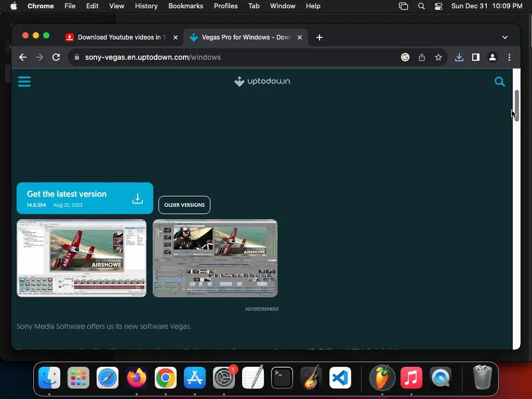Open System Settings from the Dock
This screenshot has width=532, height=399.
(223, 378)
